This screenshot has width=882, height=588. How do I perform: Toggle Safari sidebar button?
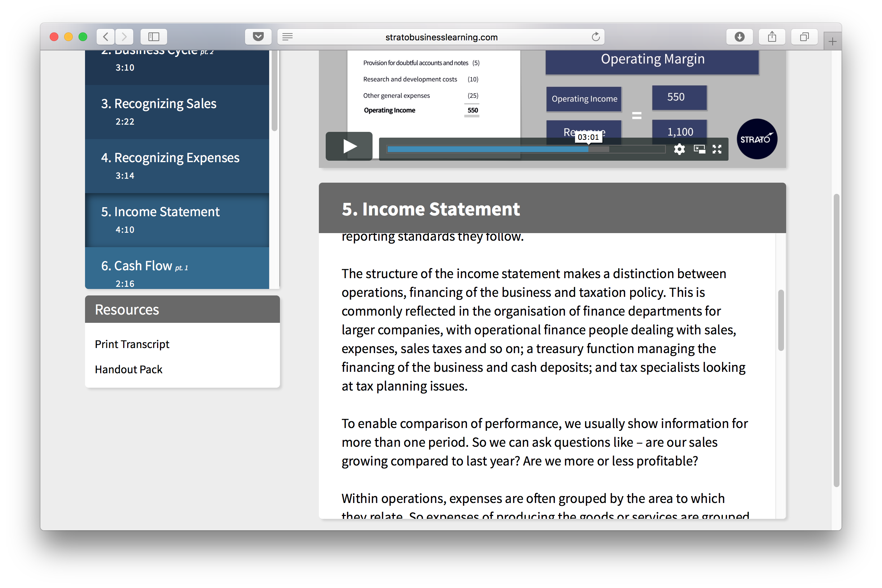[154, 37]
